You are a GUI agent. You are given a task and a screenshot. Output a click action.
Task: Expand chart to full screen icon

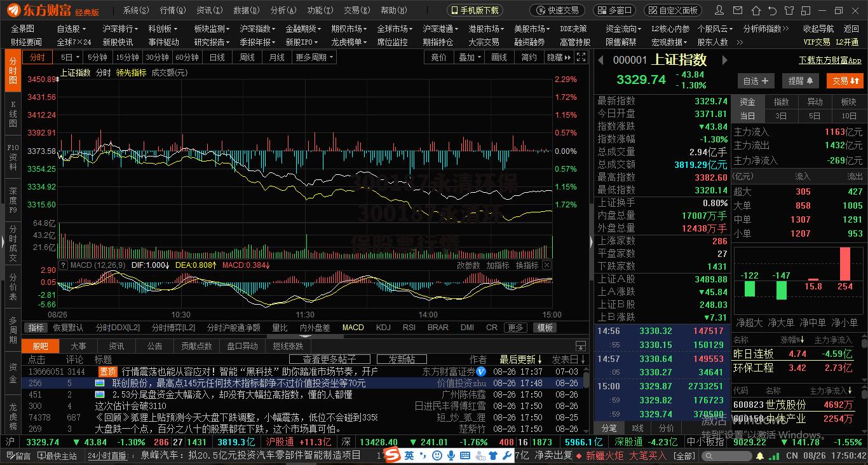[581, 57]
